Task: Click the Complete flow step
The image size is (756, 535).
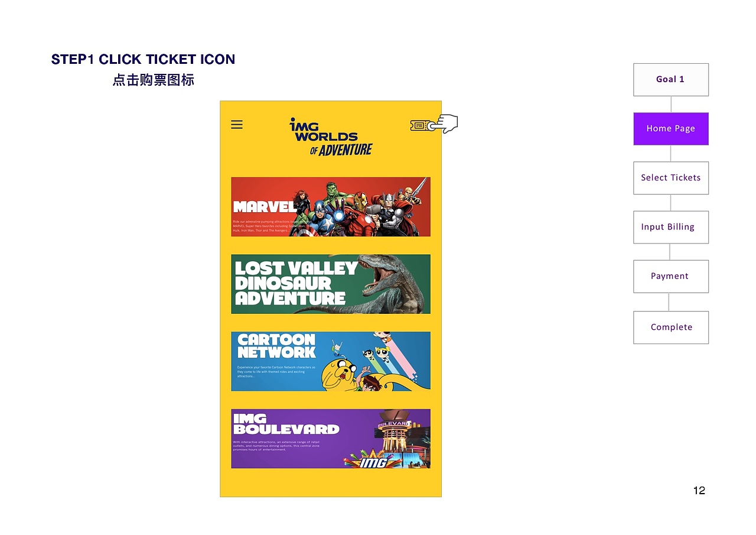Action: [x=671, y=327]
